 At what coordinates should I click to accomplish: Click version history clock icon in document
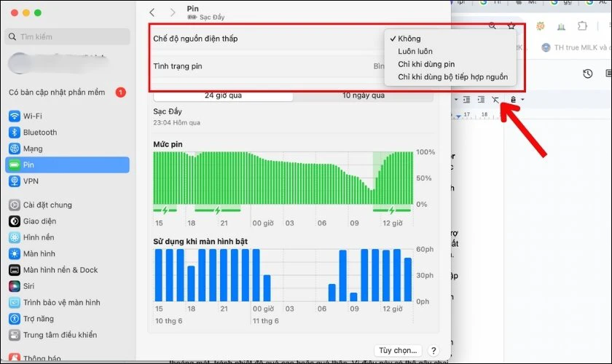point(587,74)
